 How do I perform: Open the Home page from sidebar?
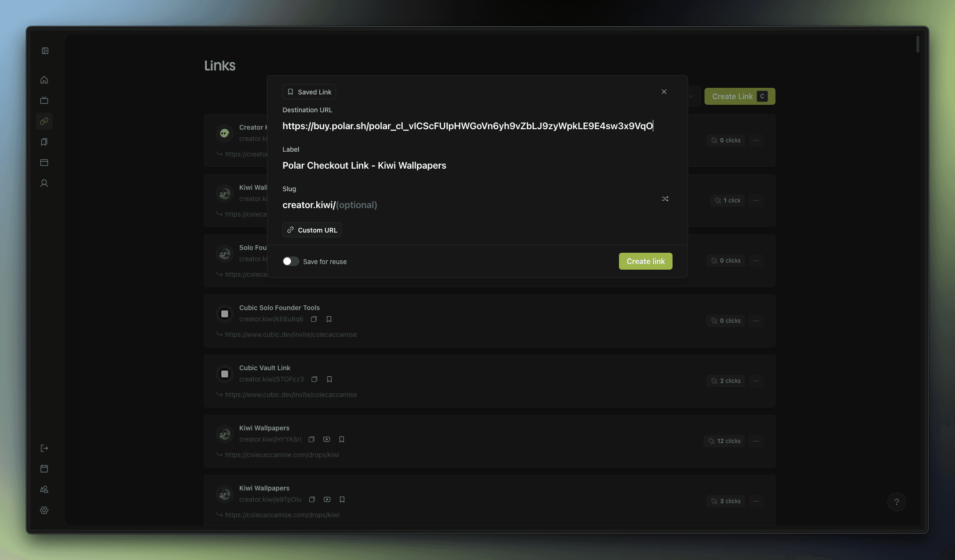tap(44, 80)
